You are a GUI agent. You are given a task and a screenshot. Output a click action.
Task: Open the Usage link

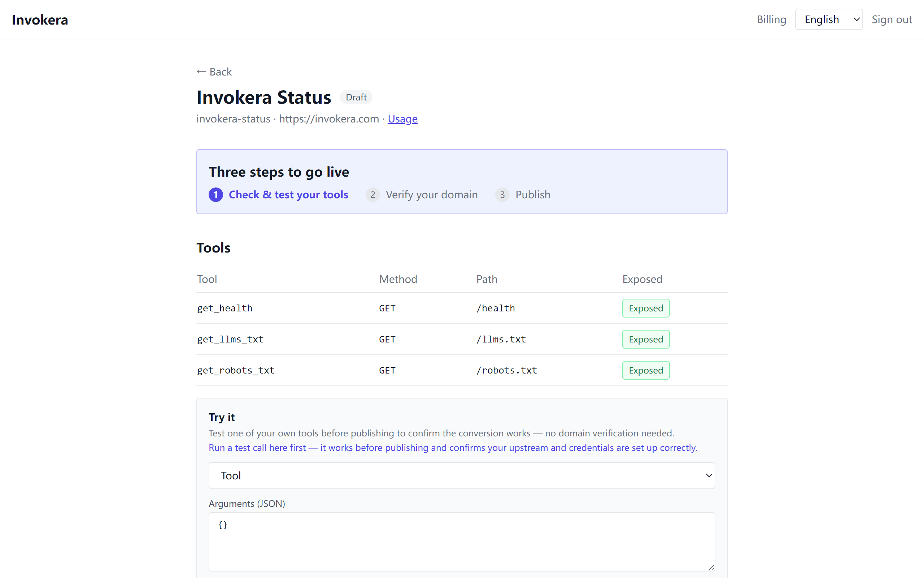pyautogui.click(x=402, y=119)
